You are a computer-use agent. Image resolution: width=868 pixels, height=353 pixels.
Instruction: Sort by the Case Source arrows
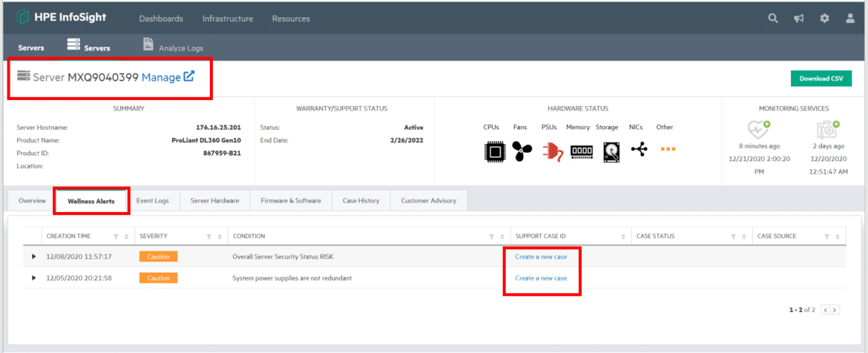(838, 237)
